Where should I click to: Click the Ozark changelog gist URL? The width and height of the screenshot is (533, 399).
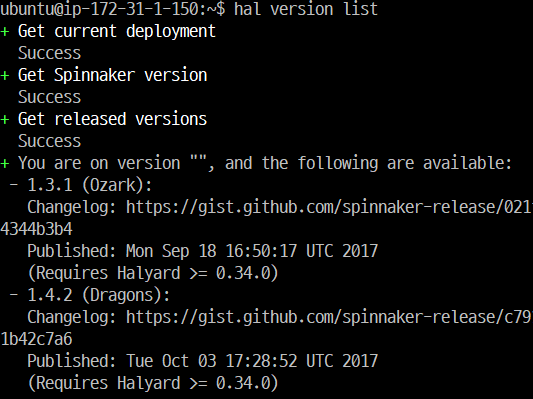point(329,207)
